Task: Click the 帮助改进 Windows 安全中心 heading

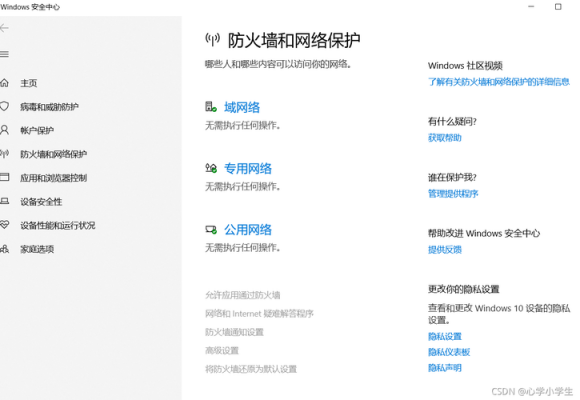Action: click(484, 233)
